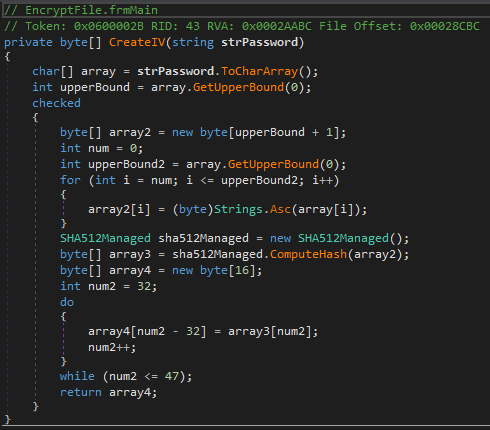Click the checked keyword
The width and height of the screenshot is (490, 430).
[x=56, y=103]
